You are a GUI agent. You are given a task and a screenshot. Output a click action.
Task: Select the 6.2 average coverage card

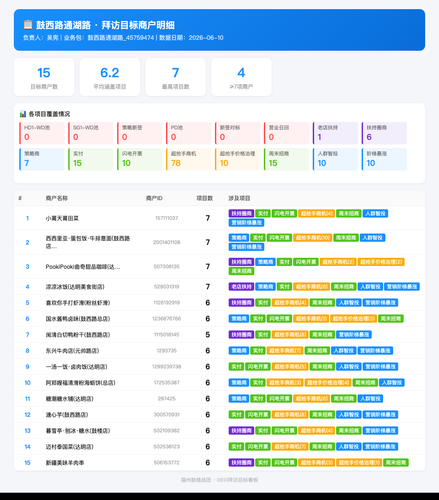click(x=110, y=77)
